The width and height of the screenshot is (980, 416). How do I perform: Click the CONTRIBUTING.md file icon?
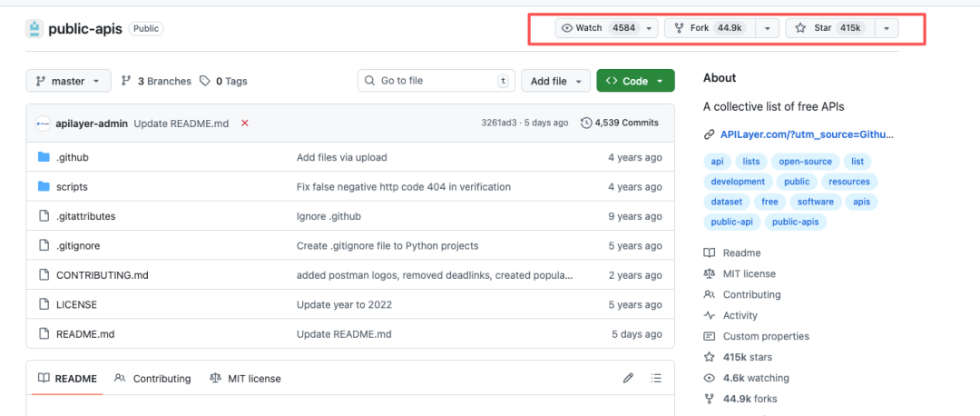44,274
